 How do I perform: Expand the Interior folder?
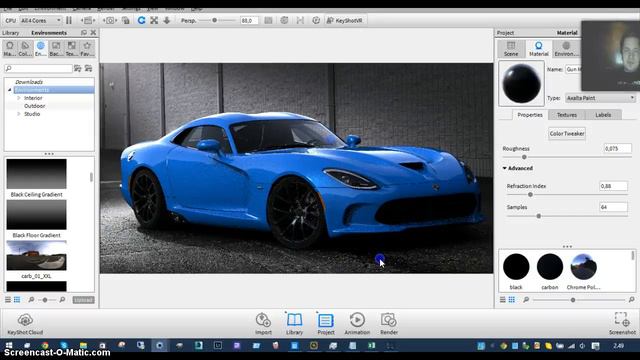click(x=19, y=98)
